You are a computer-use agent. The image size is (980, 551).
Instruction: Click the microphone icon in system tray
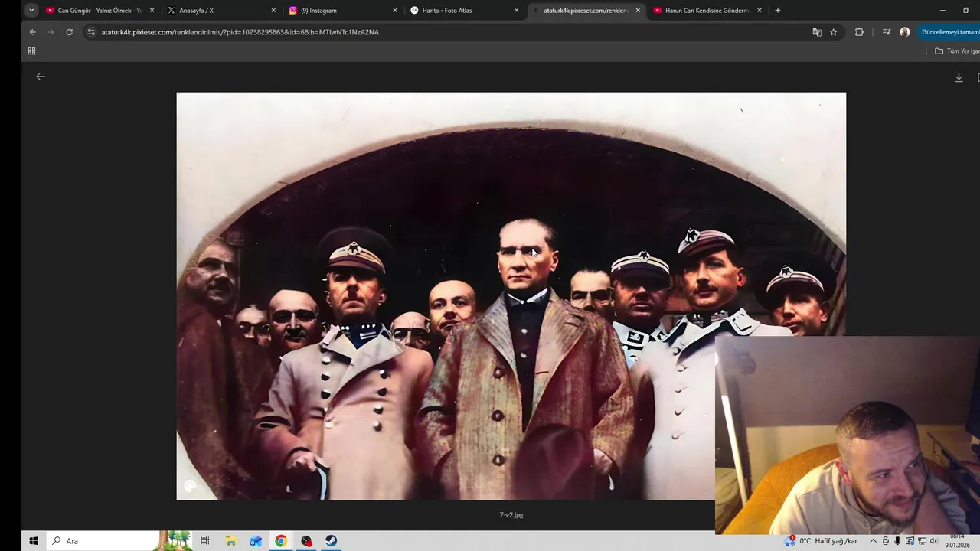click(897, 541)
